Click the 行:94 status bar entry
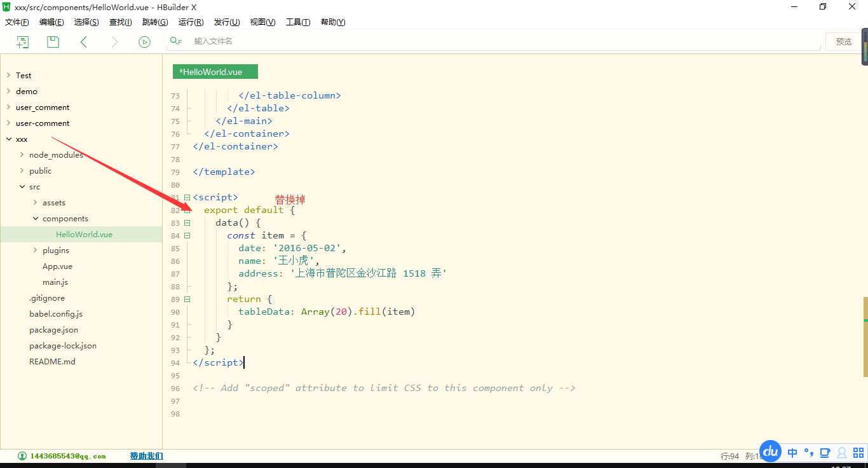This screenshot has width=868, height=468. point(730,456)
